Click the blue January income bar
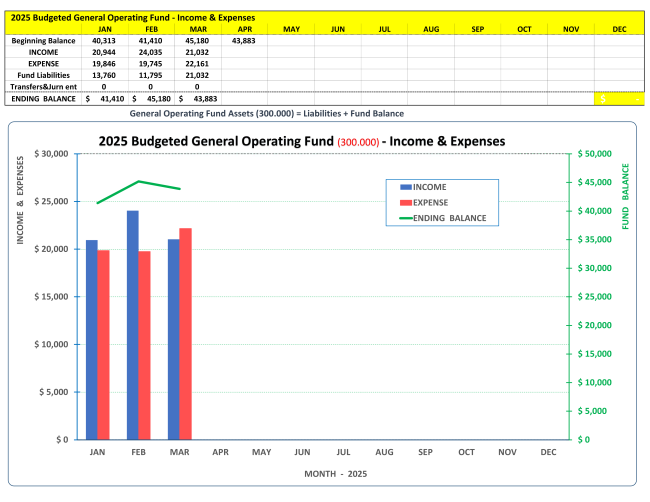 (x=91, y=340)
